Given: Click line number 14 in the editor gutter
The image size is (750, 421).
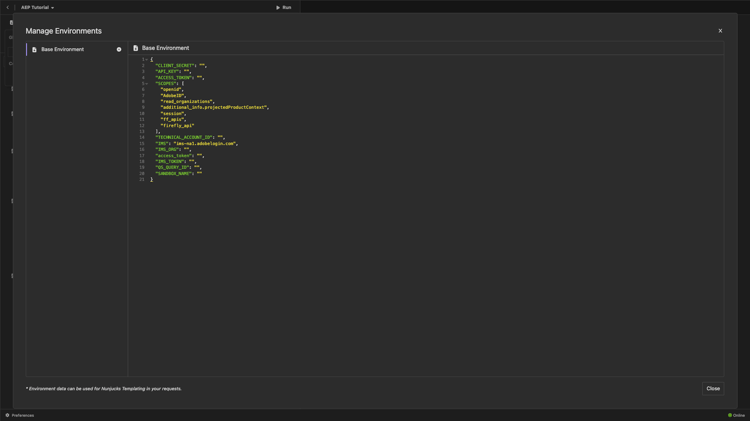Looking at the screenshot, I should click(142, 137).
